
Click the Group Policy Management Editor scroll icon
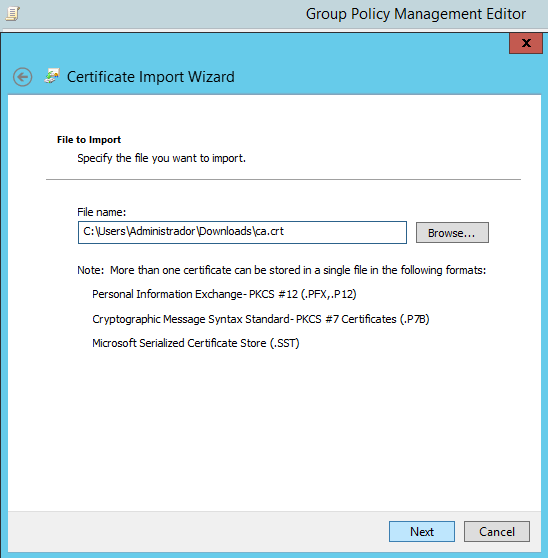tap(12, 14)
